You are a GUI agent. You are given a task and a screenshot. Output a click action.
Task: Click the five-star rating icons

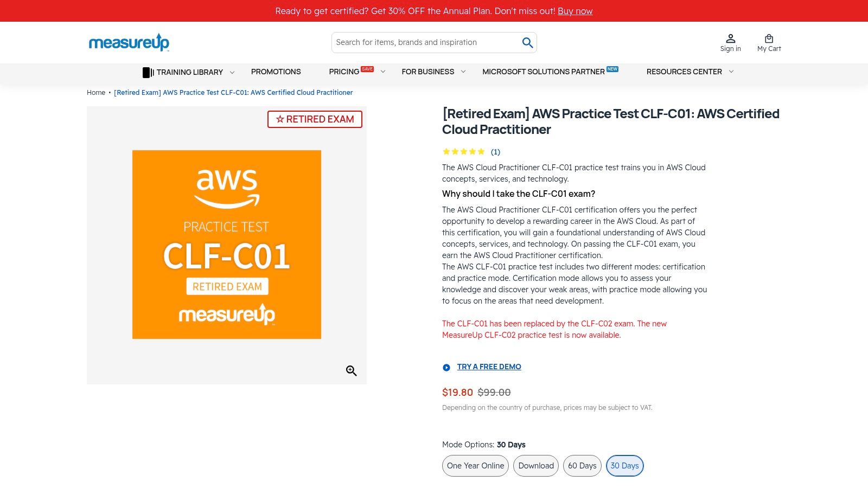coord(463,152)
